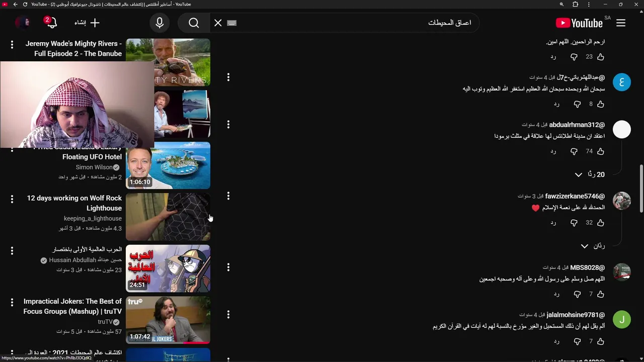The width and height of the screenshot is (644, 362).
Task: Open more options for Jeremy Wade's Mighty Rivers video
Action: [12, 45]
